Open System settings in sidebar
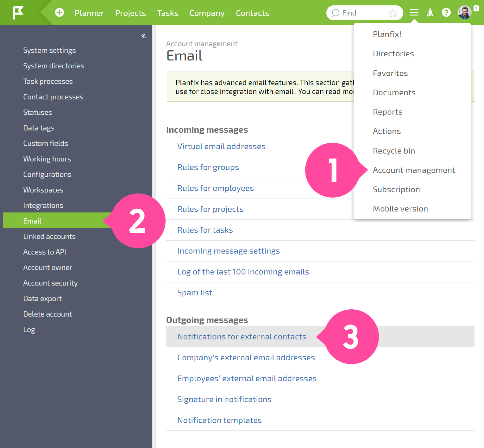The image size is (484, 448). (49, 50)
